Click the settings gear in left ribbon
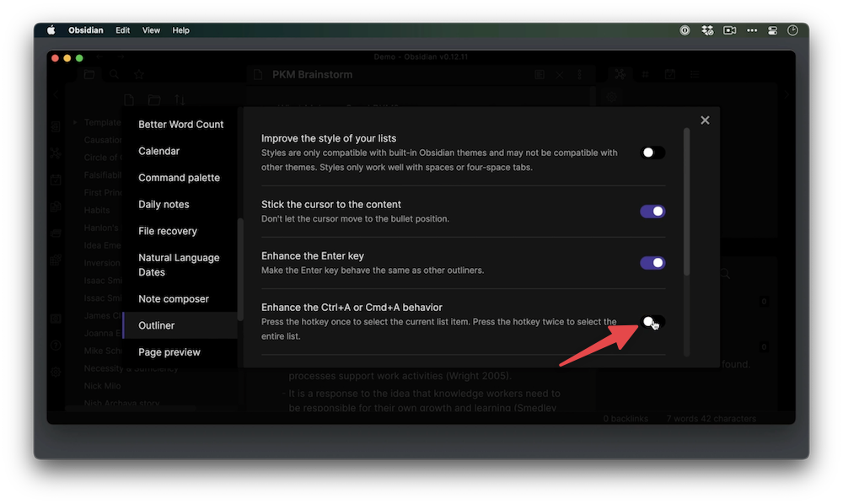Viewport: 843px width, 504px height. (56, 372)
